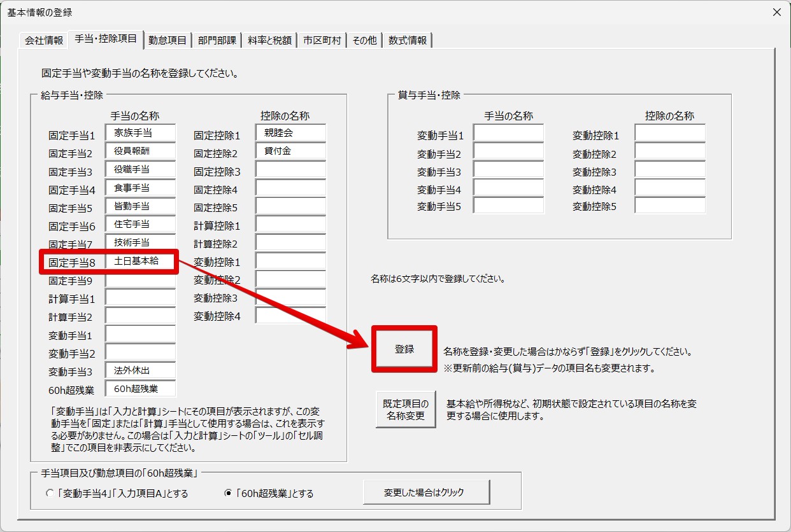Image resolution: width=791 pixels, height=532 pixels.
Task: Close the 基本情報の登録 dialog
Action: pos(776,12)
